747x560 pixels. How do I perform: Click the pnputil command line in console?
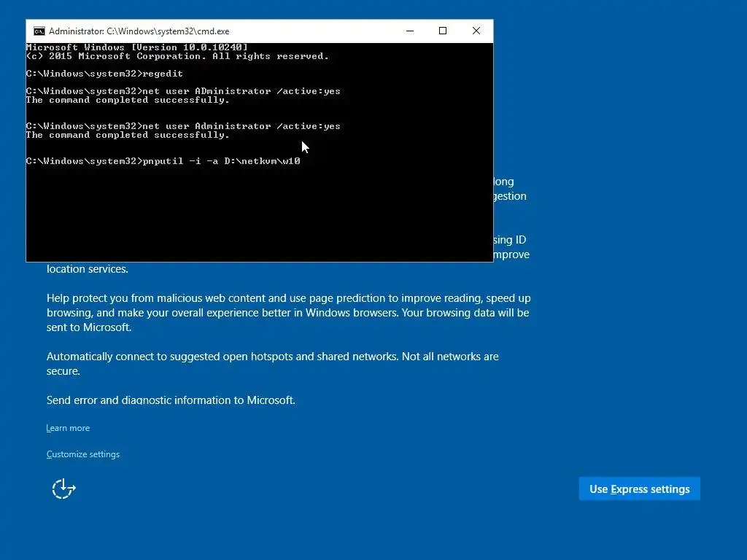pyautogui.click(x=163, y=161)
